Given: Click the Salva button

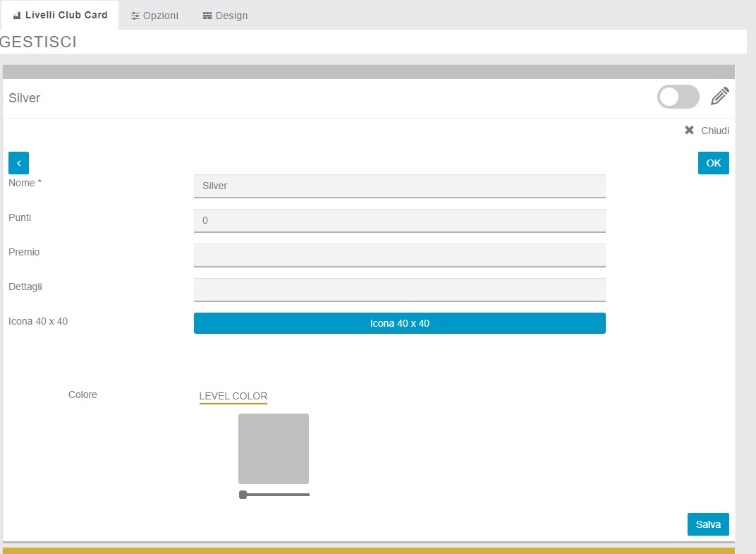Looking at the screenshot, I should (x=707, y=524).
